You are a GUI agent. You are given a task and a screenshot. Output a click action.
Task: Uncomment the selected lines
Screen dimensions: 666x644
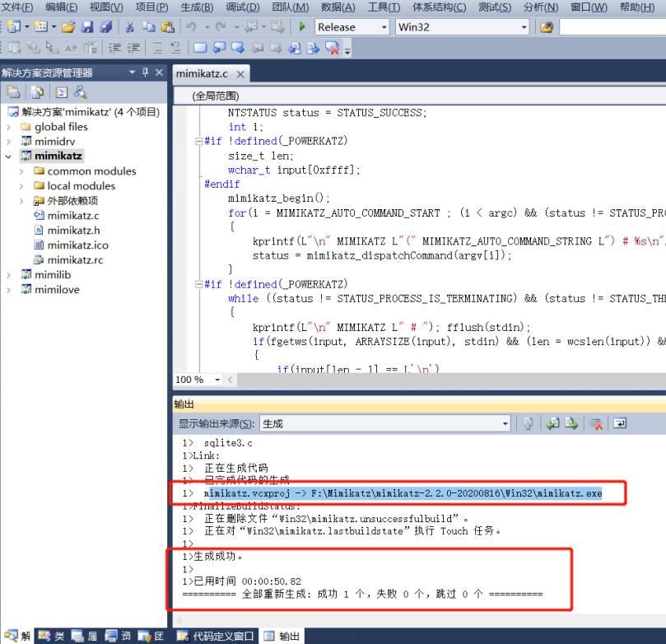tap(176, 48)
